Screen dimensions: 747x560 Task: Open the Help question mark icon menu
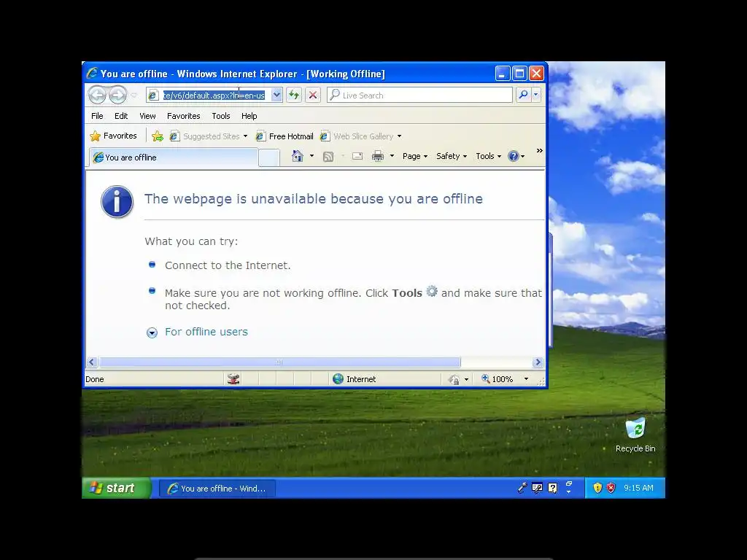[x=516, y=156]
